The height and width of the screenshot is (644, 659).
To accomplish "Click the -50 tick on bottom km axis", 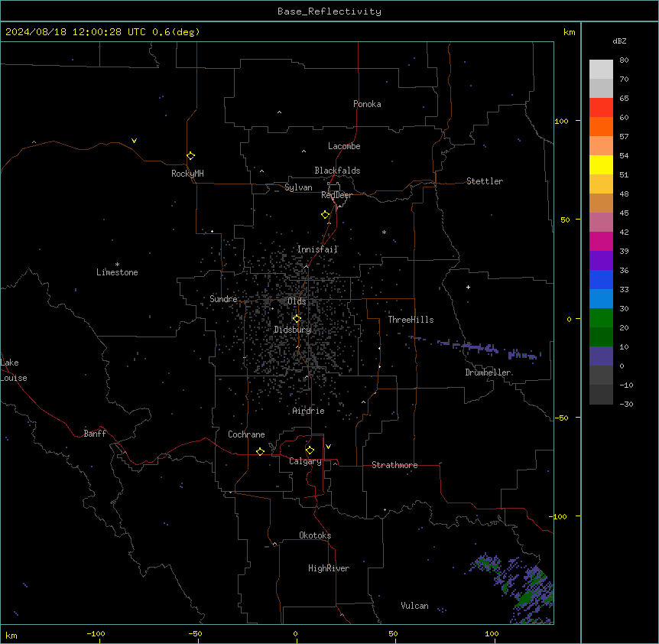I will 195,633.
